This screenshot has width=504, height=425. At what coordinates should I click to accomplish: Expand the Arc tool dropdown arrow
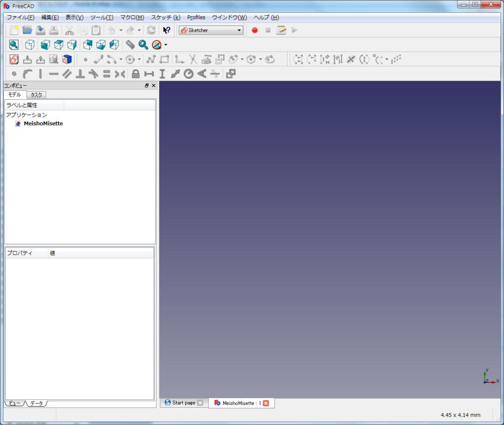tap(121, 60)
